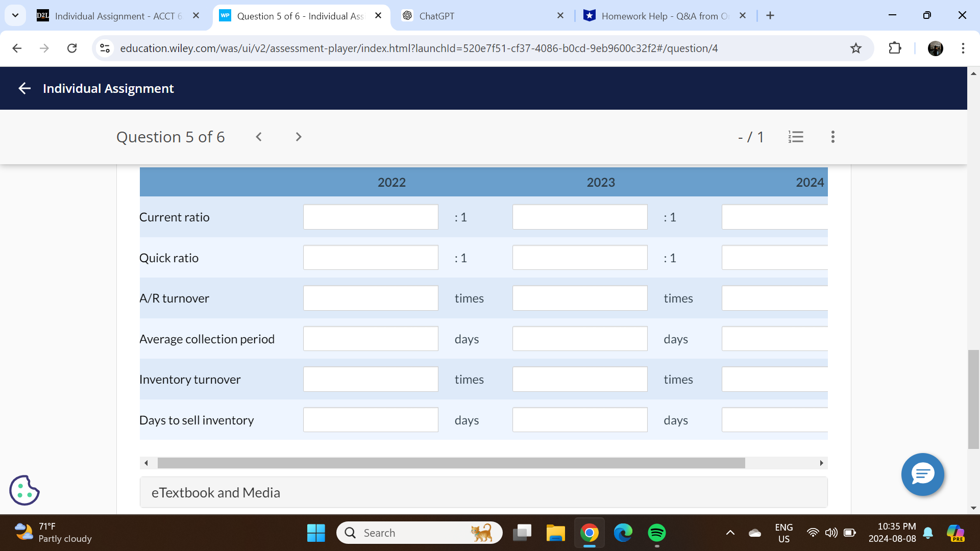Bookmark this page using the star icon
980x551 pixels.
(856, 48)
